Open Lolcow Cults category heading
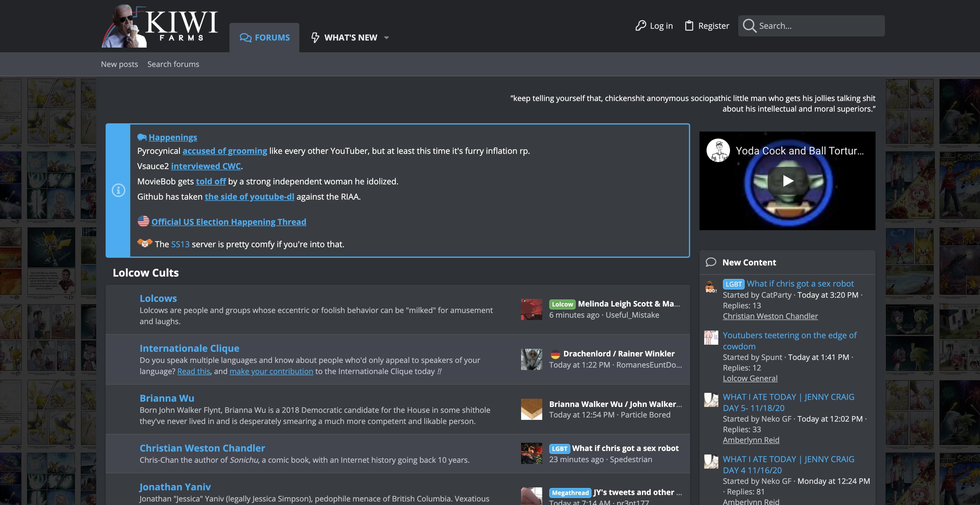Viewport: 980px width, 505px height. [x=146, y=272]
